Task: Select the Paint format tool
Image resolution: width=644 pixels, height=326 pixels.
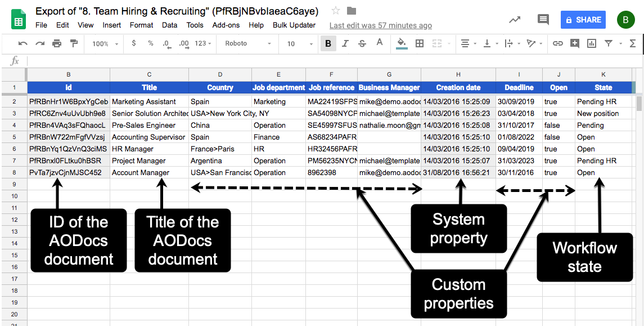Action: tap(74, 43)
